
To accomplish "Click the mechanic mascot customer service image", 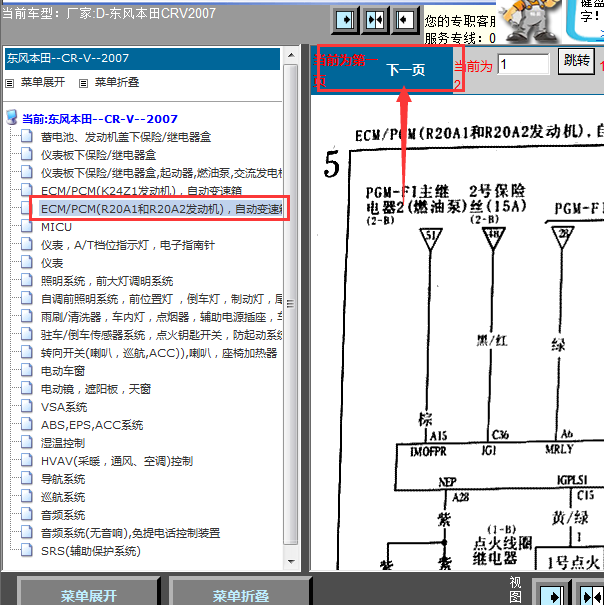I will (531, 20).
